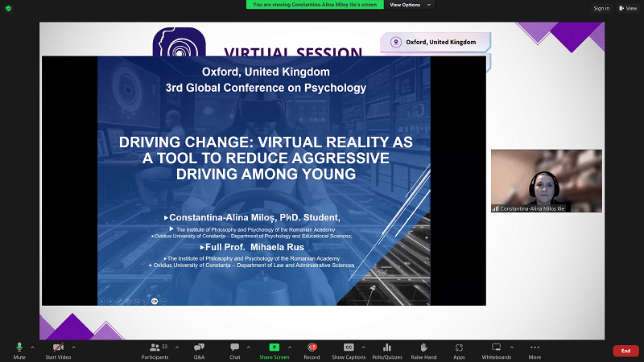This screenshot has height=362, width=644.
Task: Click the Sign in button
Action: pyautogui.click(x=601, y=8)
